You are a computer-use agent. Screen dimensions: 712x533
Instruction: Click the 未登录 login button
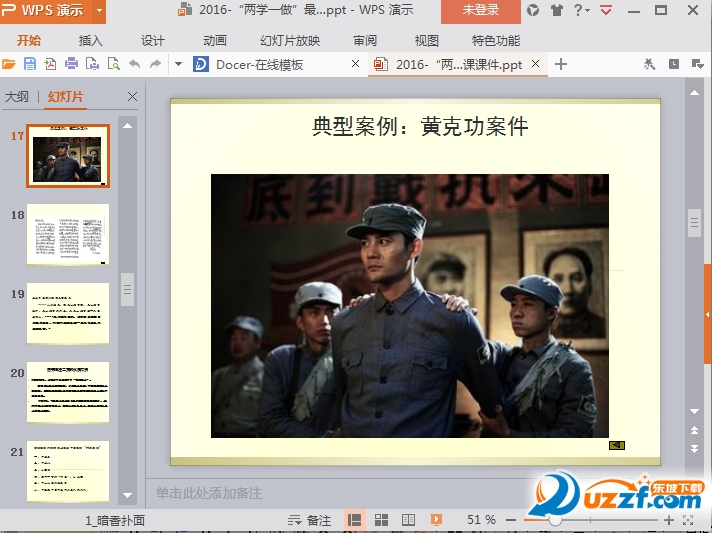pos(480,10)
